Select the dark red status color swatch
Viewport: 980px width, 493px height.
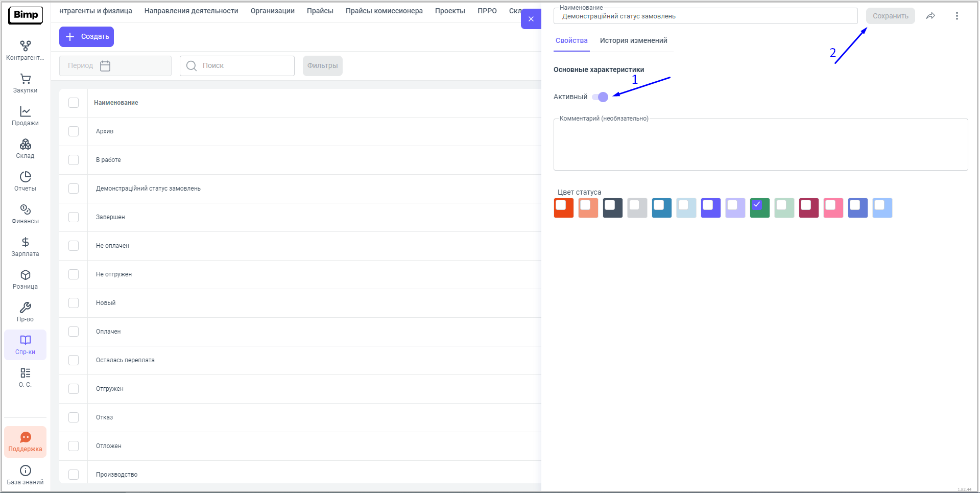pos(808,208)
